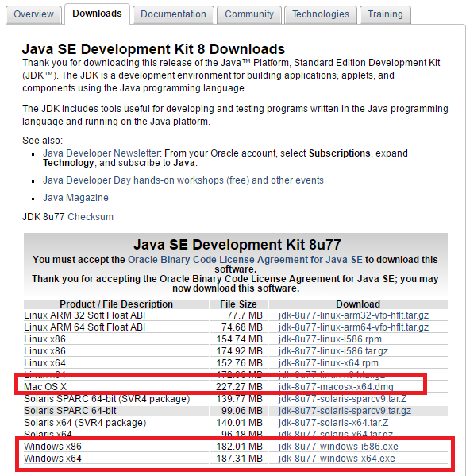466x476 pixels.
Task: Open the Java Developer Newsletter link
Action: point(102,153)
